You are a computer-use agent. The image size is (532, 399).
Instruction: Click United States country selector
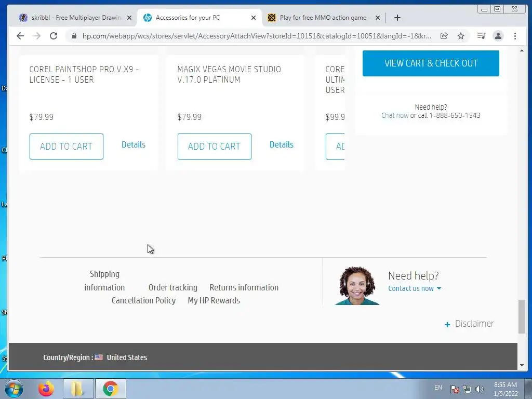click(127, 357)
